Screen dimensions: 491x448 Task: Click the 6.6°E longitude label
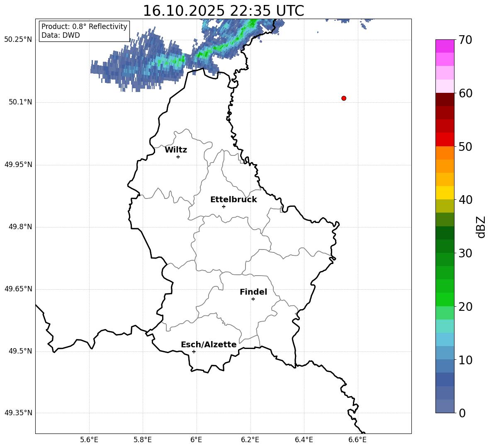click(x=357, y=440)
